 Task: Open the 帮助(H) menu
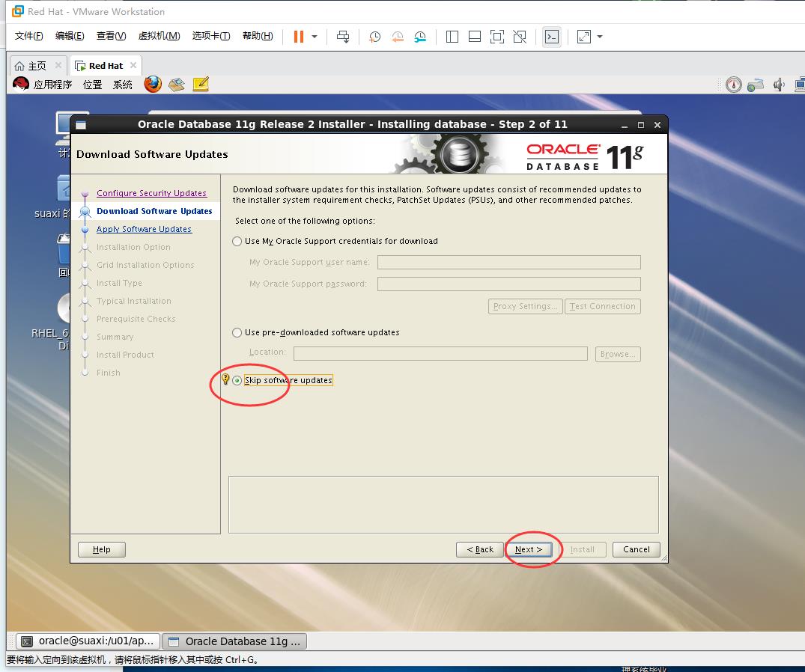[258, 36]
